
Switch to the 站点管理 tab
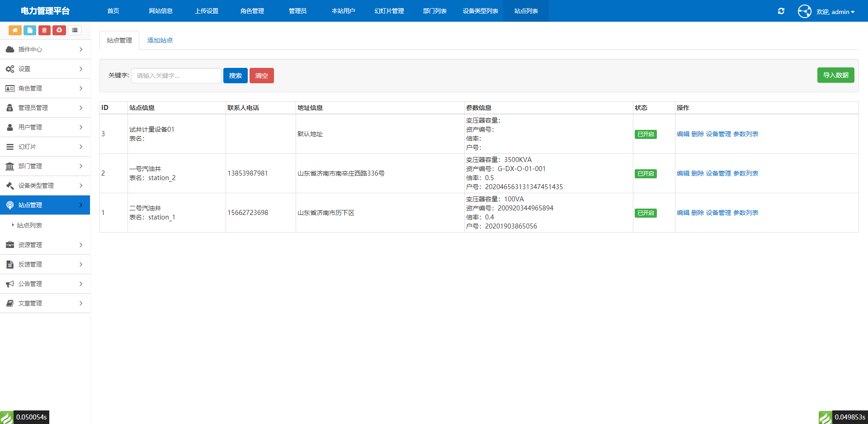click(119, 40)
